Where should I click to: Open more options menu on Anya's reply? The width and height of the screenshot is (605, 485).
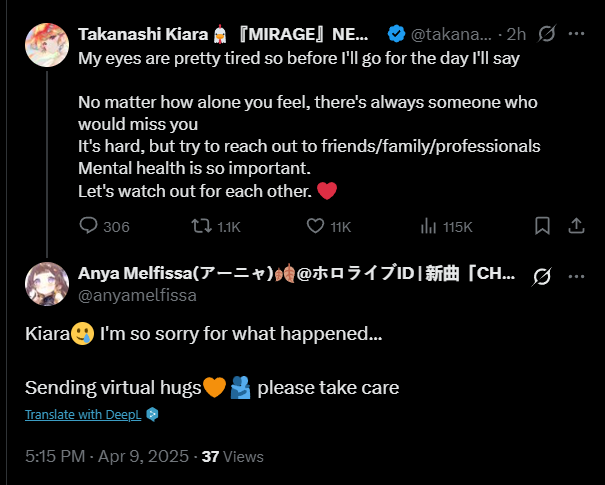point(576,276)
